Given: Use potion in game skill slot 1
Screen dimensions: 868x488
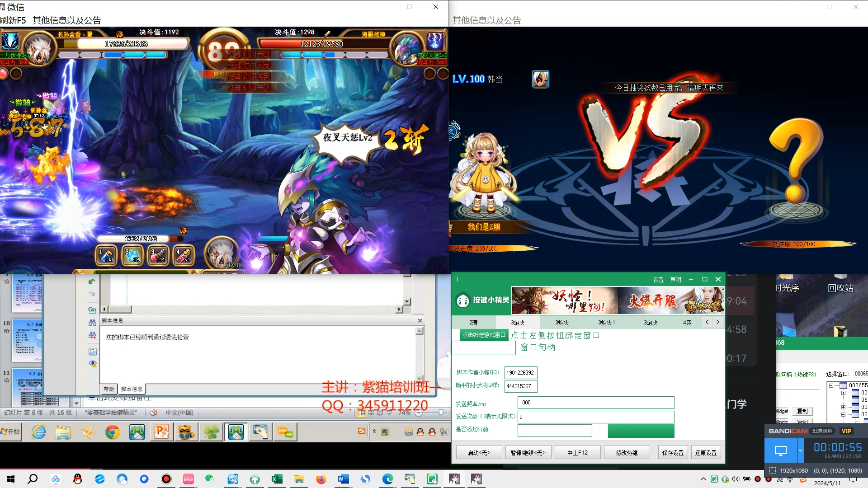Looking at the screenshot, I should [107, 255].
